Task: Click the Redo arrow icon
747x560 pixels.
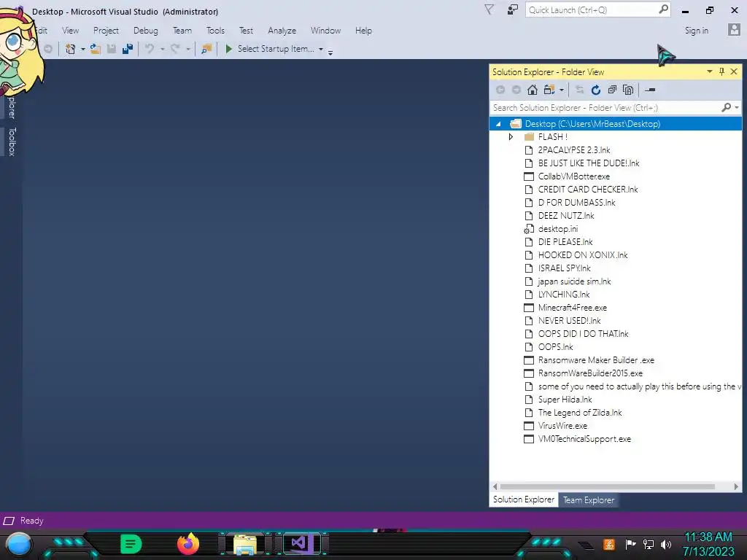Action: click(x=175, y=49)
